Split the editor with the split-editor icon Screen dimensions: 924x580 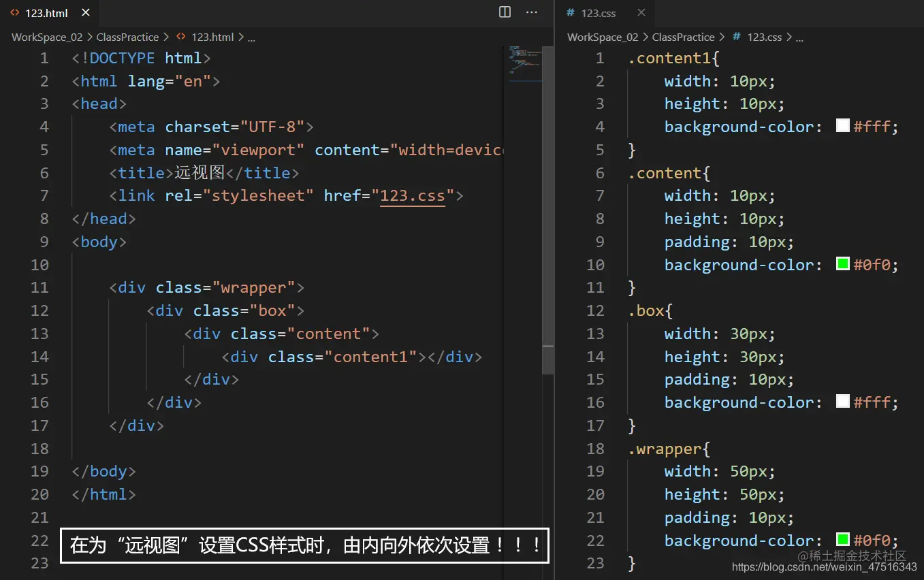[505, 12]
